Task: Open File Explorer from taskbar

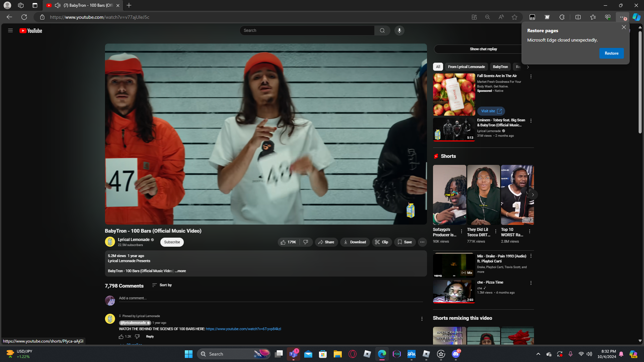Action: [x=337, y=354]
